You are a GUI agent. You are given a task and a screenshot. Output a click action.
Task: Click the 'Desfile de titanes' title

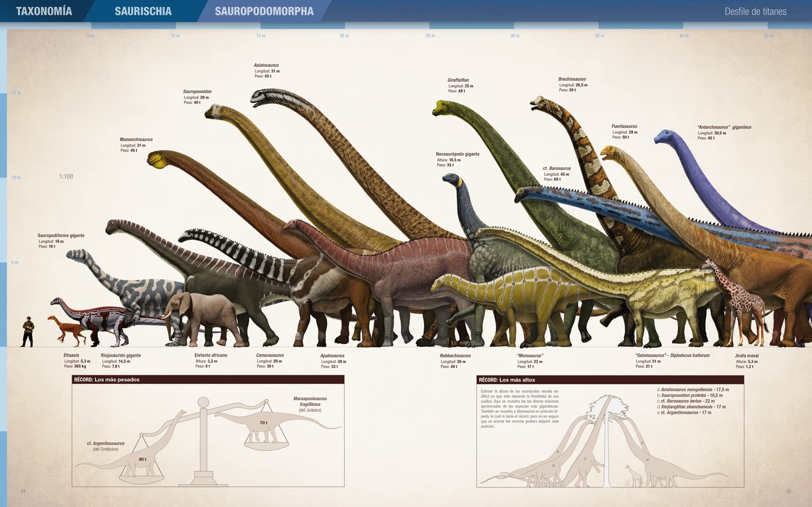[755, 11]
